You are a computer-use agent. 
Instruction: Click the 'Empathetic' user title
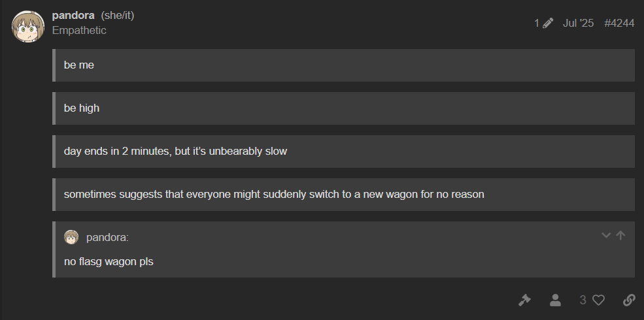(x=79, y=30)
